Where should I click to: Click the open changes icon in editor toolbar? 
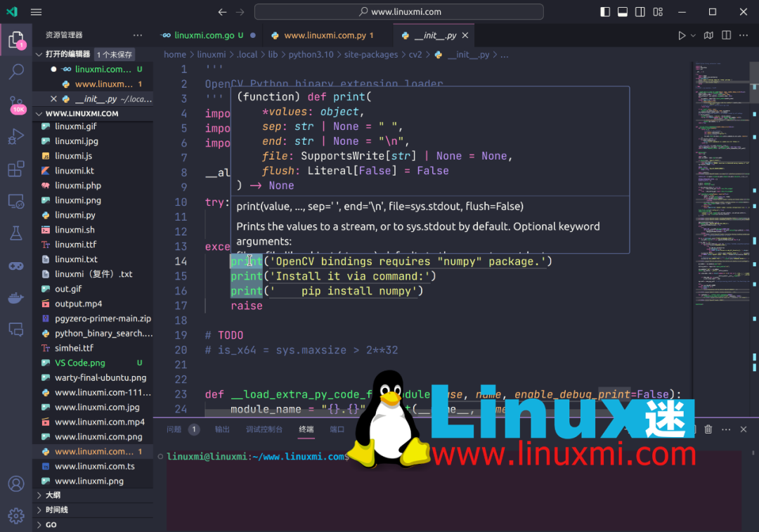pos(708,35)
